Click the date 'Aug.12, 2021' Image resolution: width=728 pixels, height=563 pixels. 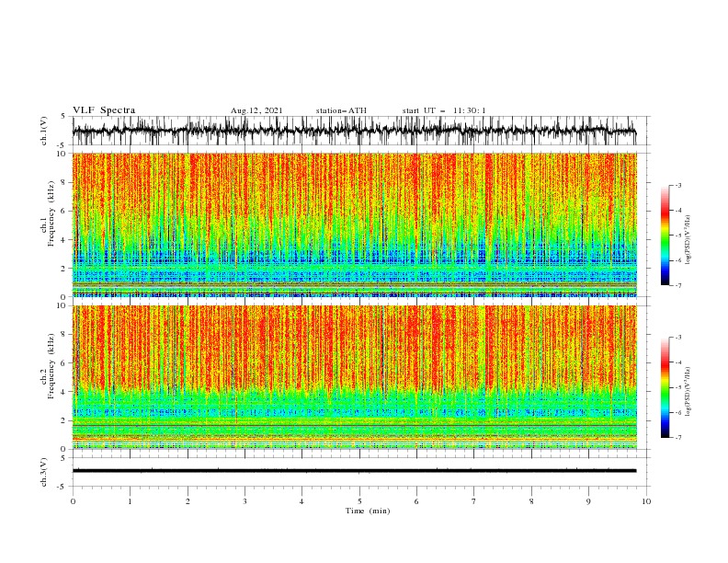point(256,110)
